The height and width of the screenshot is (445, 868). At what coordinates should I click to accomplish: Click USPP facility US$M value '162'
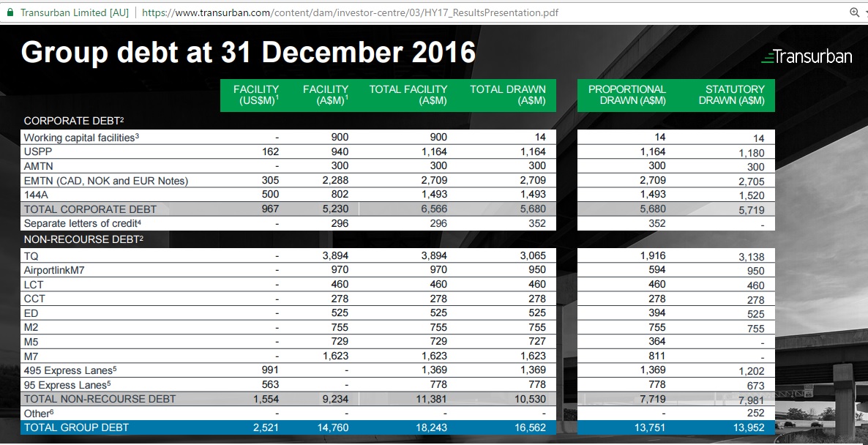[270, 152]
